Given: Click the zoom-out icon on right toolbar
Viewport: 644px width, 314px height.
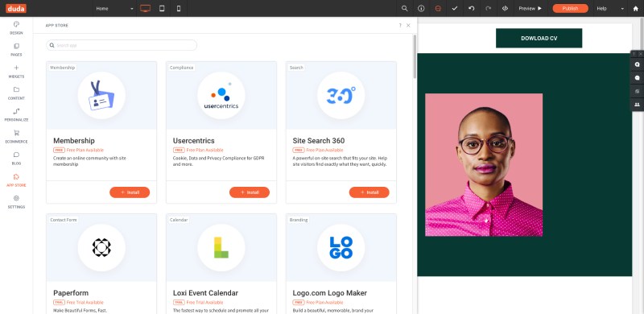Looking at the screenshot, I should (x=638, y=78).
